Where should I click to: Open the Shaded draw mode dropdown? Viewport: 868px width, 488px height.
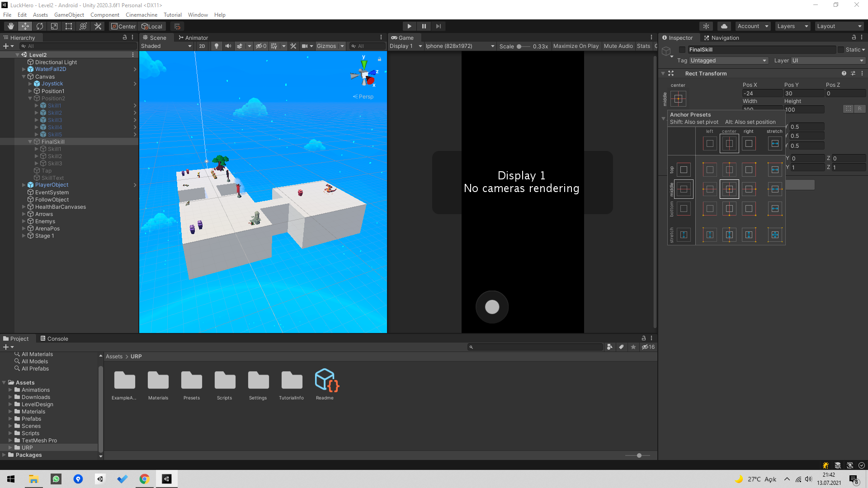[x=166, y=46]
